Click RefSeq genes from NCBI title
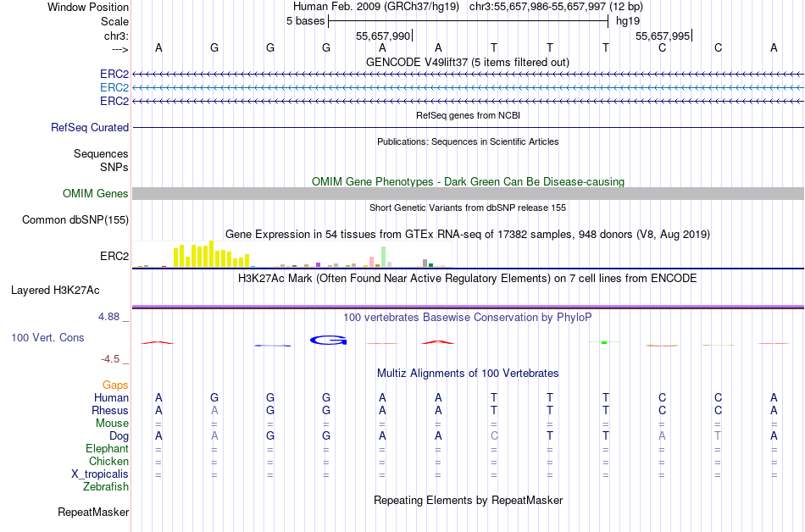Viewport: 805px width, 532px height. pyautogui.click(x=468, y=115)
